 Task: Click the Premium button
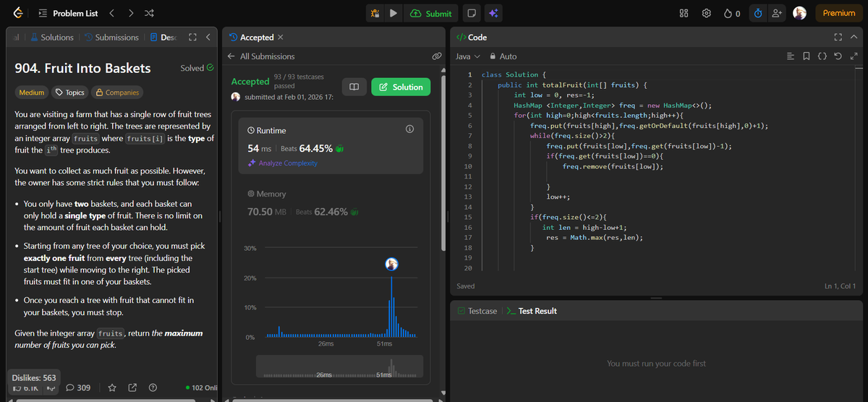point(839,13)
